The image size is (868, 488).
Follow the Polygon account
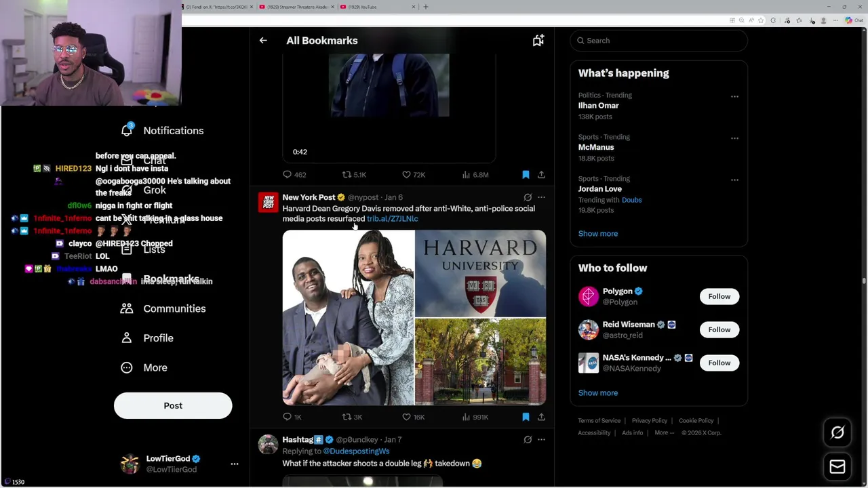click(719, 296)
